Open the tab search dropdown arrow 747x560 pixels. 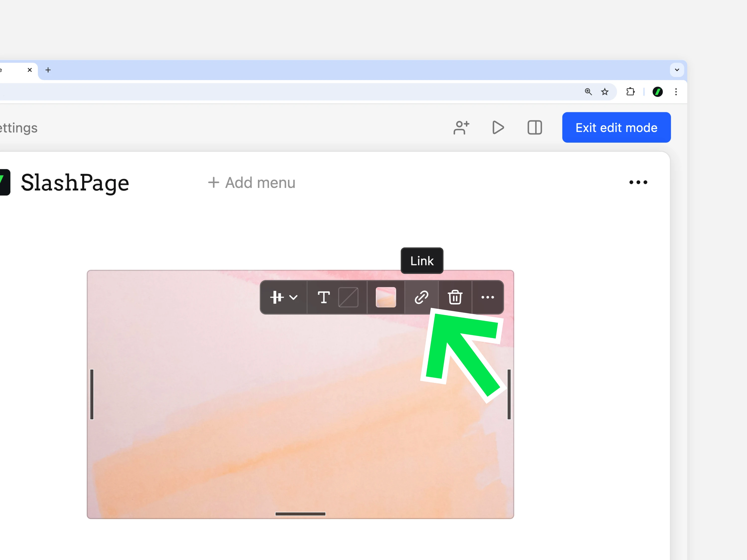[x=677, y=70]
